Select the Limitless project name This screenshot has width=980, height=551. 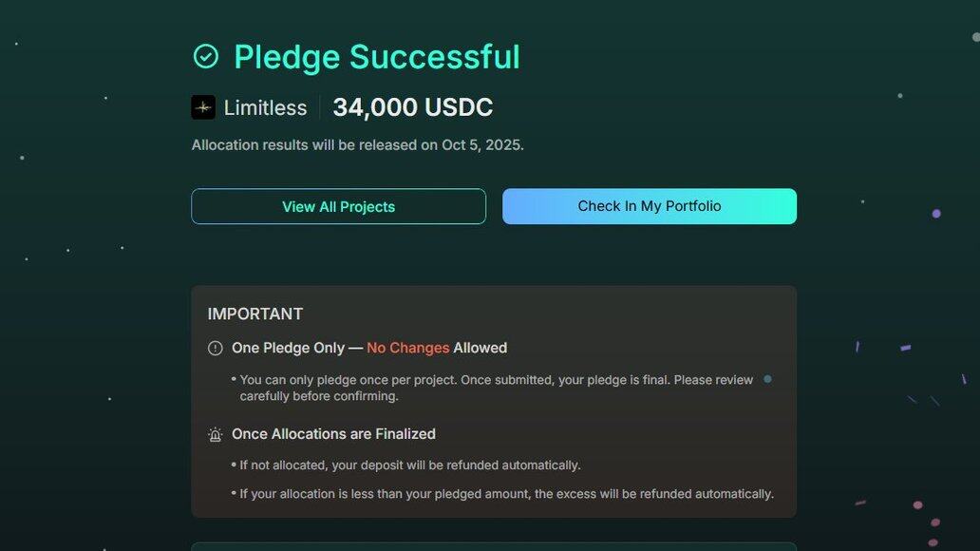(265, 108)
